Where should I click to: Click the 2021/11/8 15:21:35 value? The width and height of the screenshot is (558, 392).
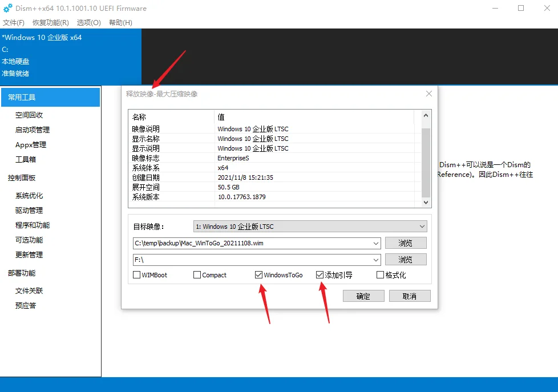[245, 177]
